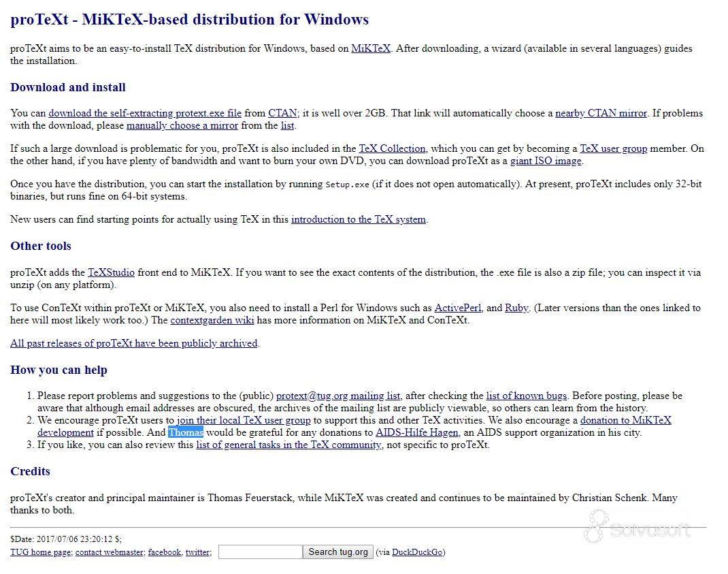The height and width of the screenshot is (574, 728).
Task: Click the download self-extracting protext.exe file link
Action: pos(145,113)
